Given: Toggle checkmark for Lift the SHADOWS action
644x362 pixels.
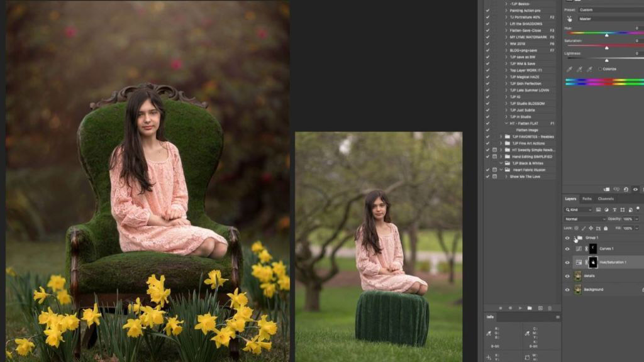Looking at the screenshot, I should (487, 24).
